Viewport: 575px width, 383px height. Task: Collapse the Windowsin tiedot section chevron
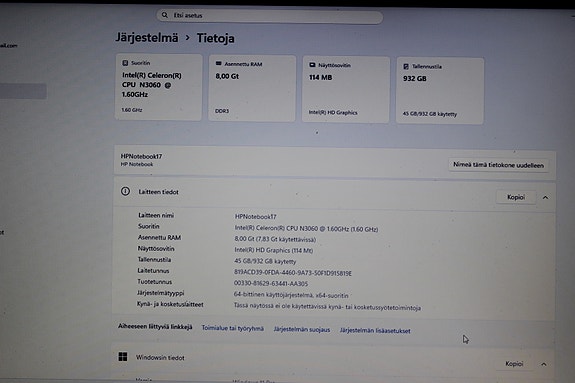tap(544, 364)
